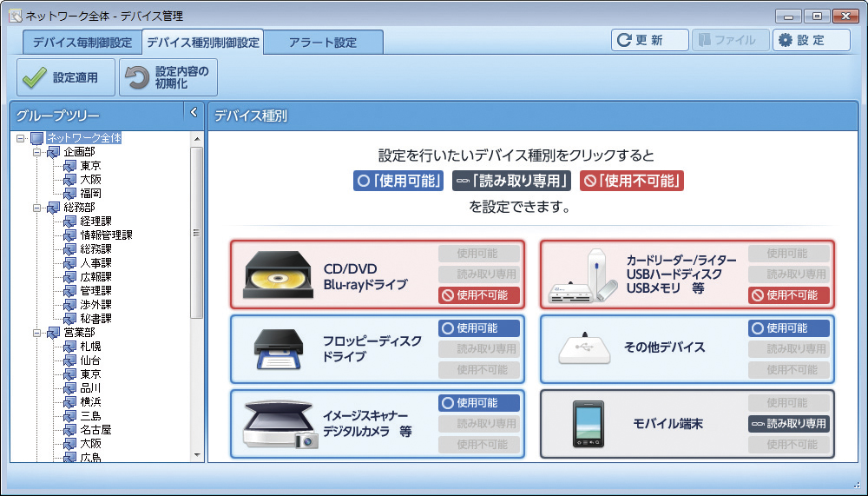Click the mobile terminal smartphone icon
This screenshot has width=868, height=496.
point(588,424)
